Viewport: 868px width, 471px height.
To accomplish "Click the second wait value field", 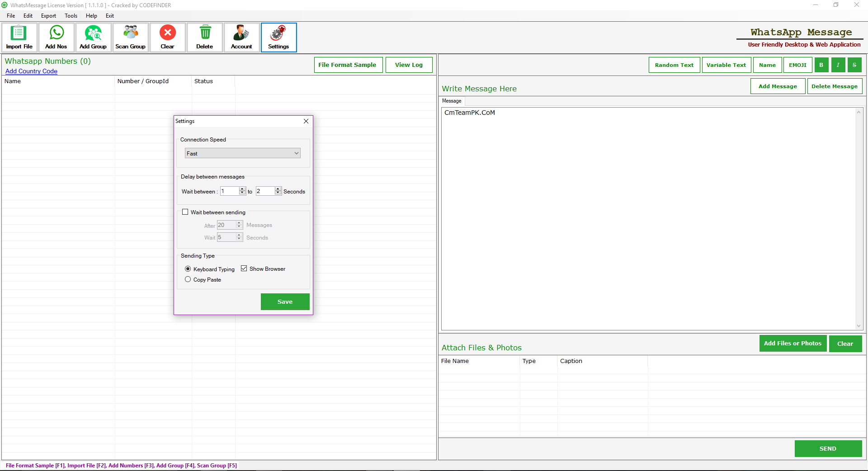I will click(265, 191).
